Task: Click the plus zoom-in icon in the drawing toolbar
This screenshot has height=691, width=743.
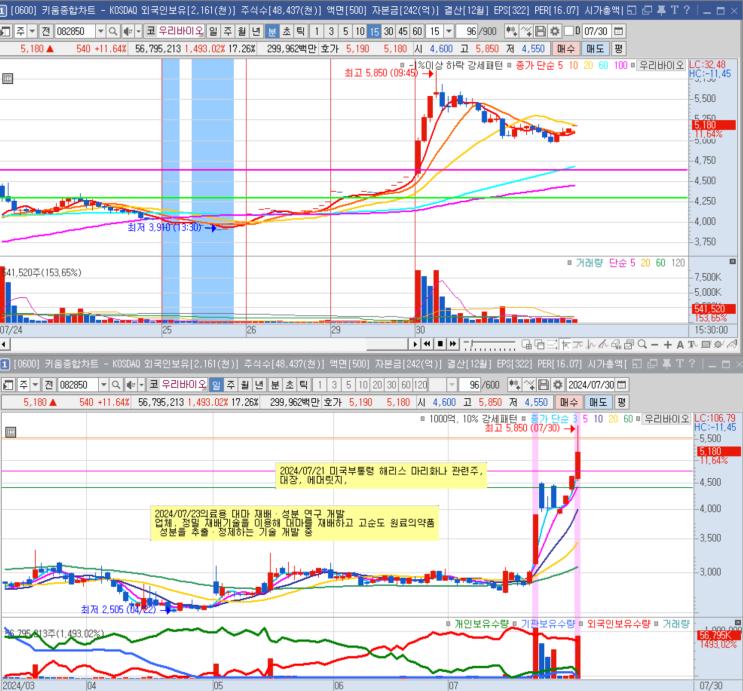Action: (x=667, y=345)
